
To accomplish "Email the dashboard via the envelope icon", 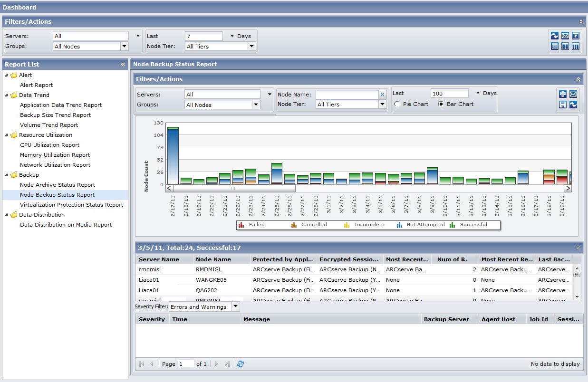I will point(565,35).
